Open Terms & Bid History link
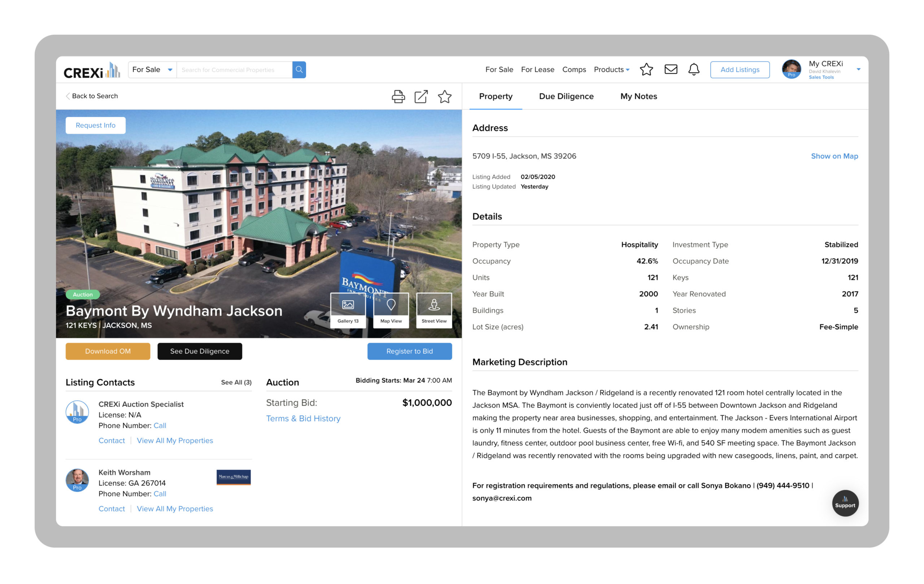Screen dimensions: 924x584 [x=303, y=418]
